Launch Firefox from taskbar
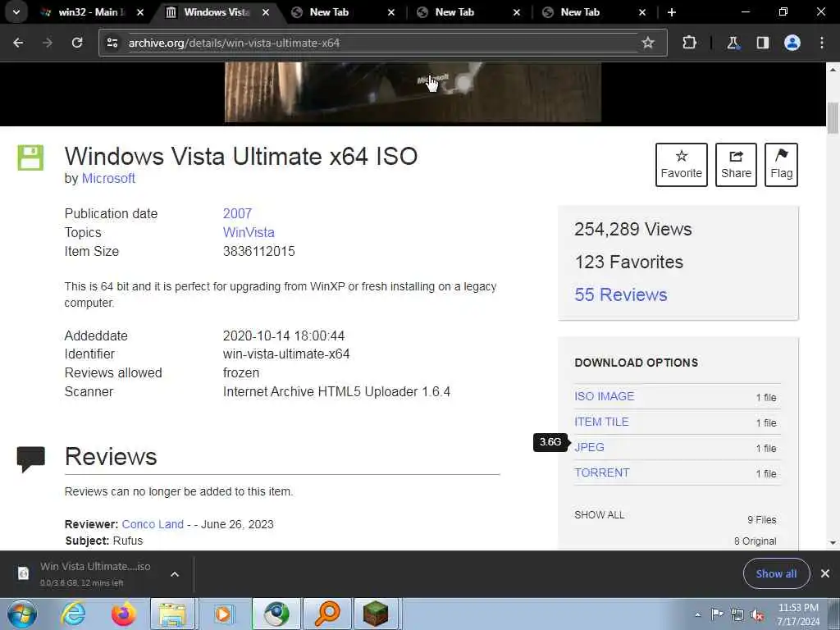 coord(123,614)
